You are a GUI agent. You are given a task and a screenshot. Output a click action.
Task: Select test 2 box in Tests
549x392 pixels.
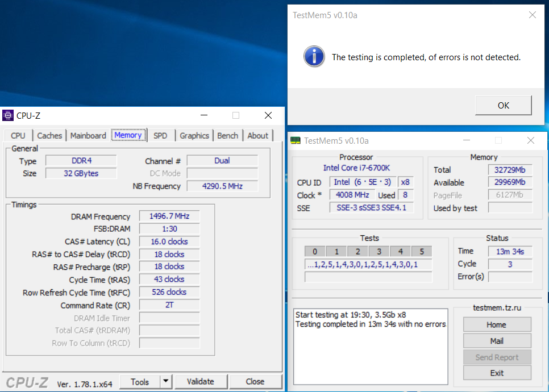pyautogui.click(x=358, y=251)
